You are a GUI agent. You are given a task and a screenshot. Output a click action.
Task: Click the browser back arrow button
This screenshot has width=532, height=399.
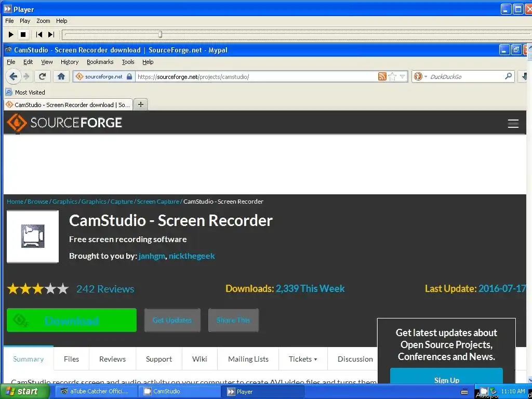point(13,76)
